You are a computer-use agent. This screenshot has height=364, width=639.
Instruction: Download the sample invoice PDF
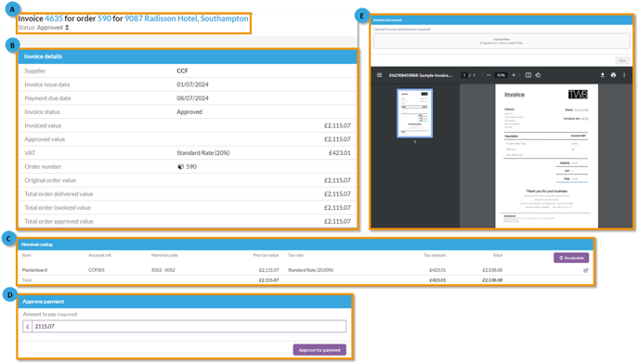[603, 75]
